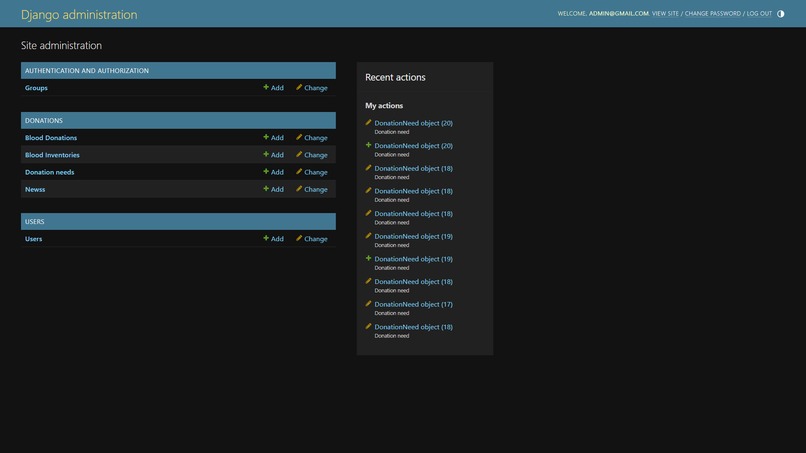Click Change for Newss
The width and height of the screenshot is (806, 453).
(x=312, y=189)
